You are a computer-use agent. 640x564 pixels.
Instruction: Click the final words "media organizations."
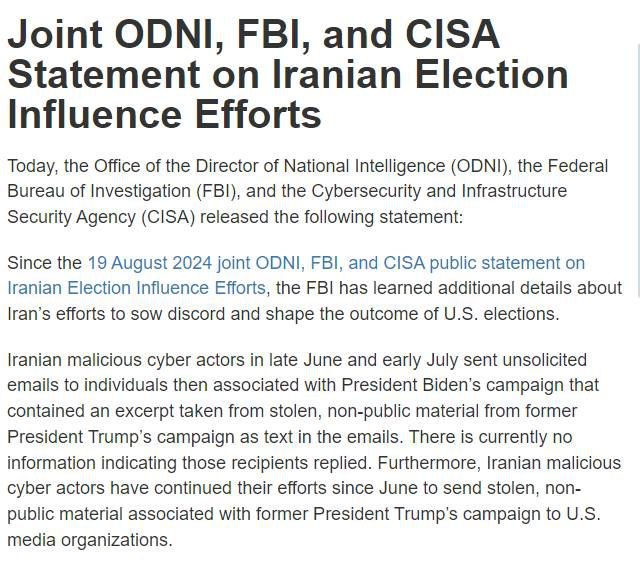tap(90, 540)
